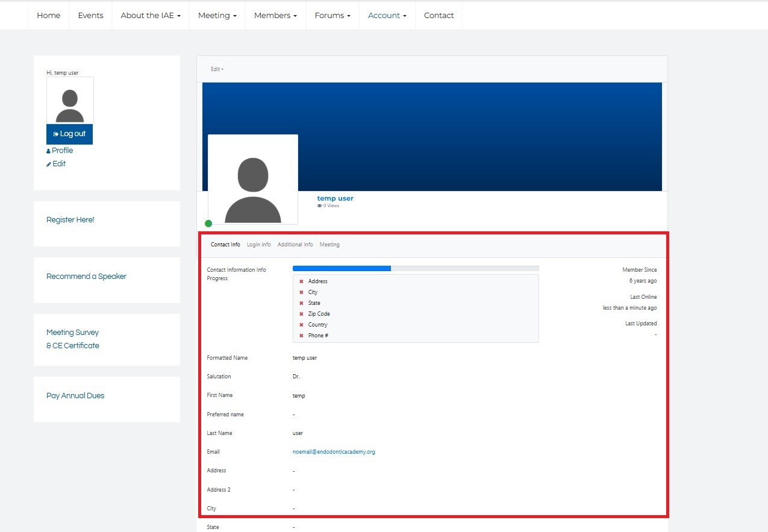
Task: Click the red X beside Country
Action: click(301, 325)
